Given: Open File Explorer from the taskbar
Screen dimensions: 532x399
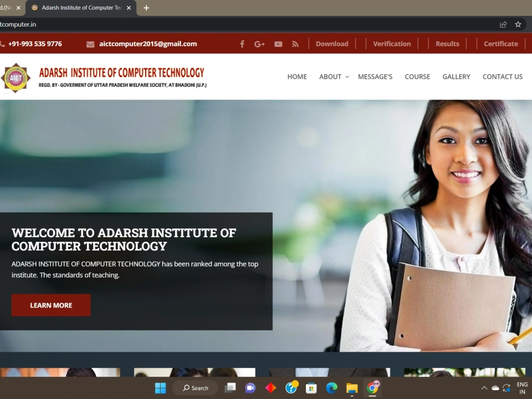Looking at the screenshot, I should [x=352, y=388].
